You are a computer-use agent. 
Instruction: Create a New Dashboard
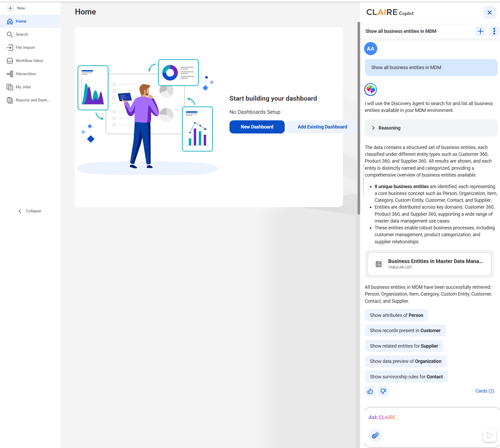click(x=257, y=127)
